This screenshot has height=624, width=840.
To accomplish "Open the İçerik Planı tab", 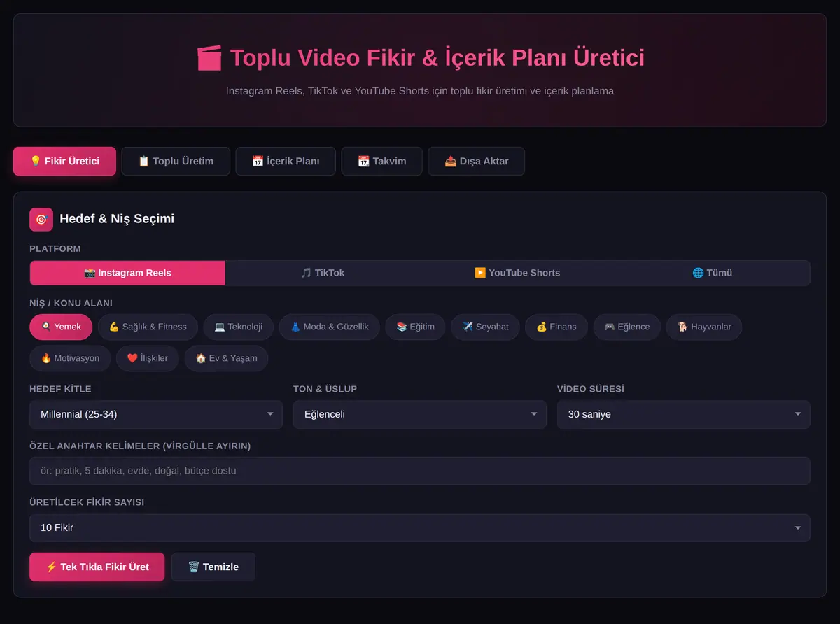I will point(286,161).
